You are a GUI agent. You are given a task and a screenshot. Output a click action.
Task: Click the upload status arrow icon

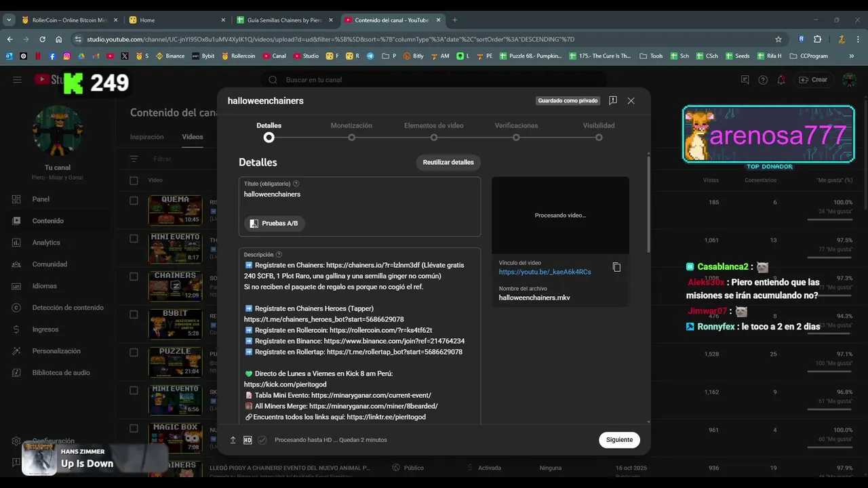click(233, 440)
